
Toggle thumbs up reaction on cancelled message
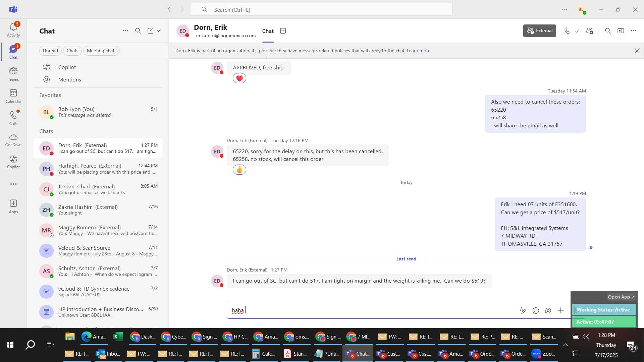[x=239, y=170]
